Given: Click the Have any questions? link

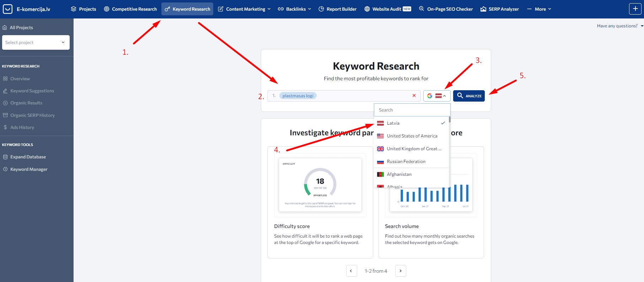Looking at the screenshot, I should point(617,26).
